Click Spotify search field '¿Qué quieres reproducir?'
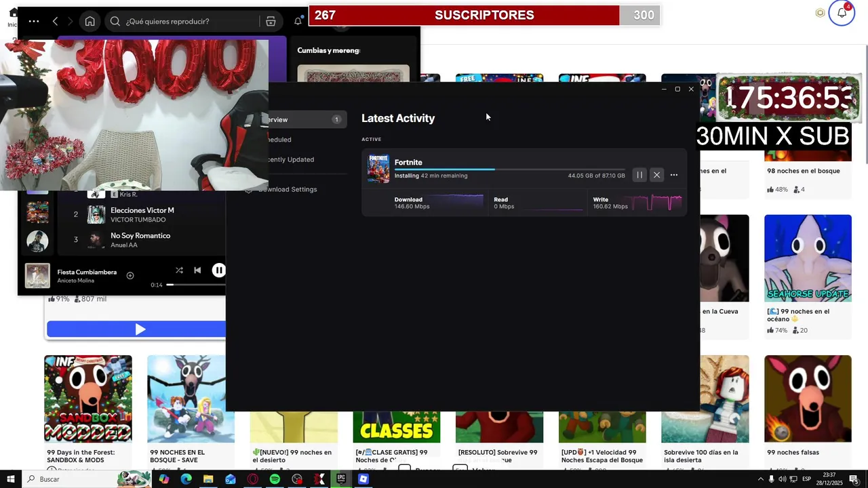 [182, 21]
